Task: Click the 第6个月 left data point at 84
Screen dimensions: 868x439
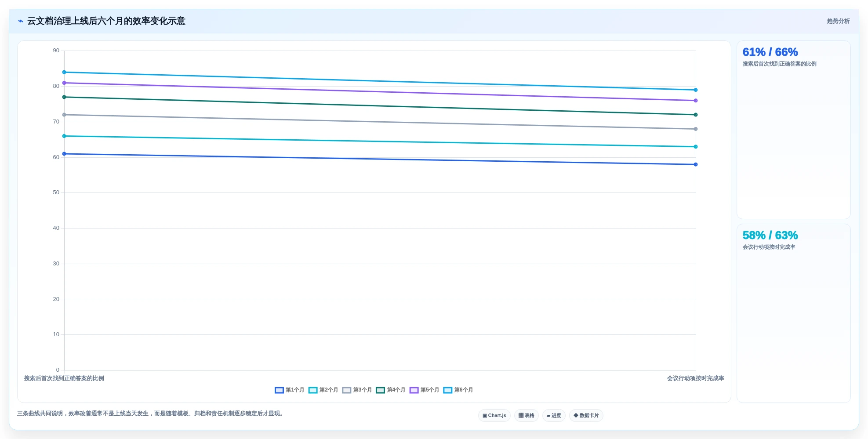Action: pyautogui.click(x=64, y=72)
